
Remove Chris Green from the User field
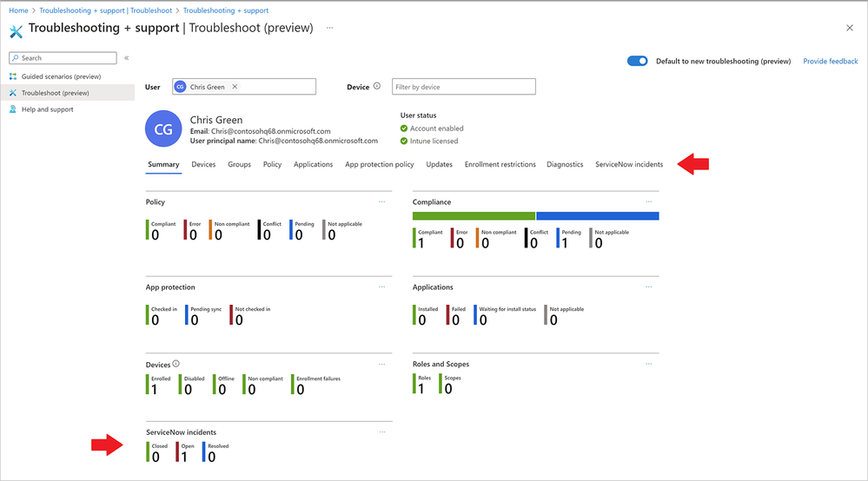pyautogui.click(x=235, y=87)
